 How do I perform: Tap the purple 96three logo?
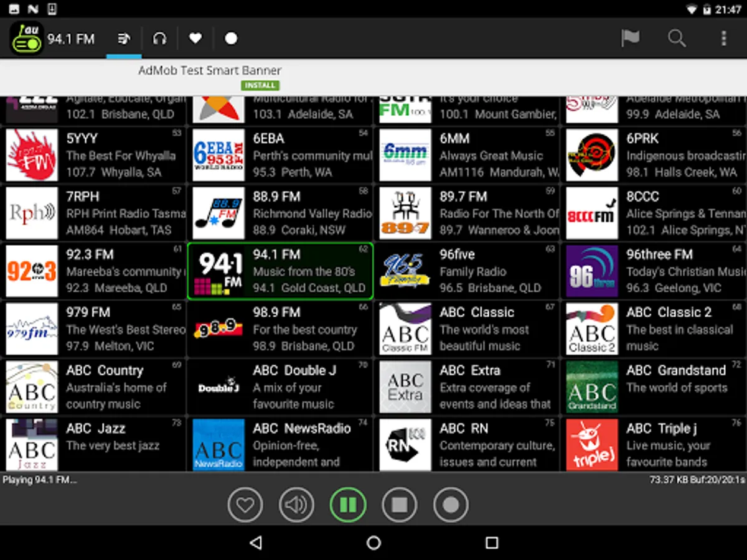(x=592, y=271)
